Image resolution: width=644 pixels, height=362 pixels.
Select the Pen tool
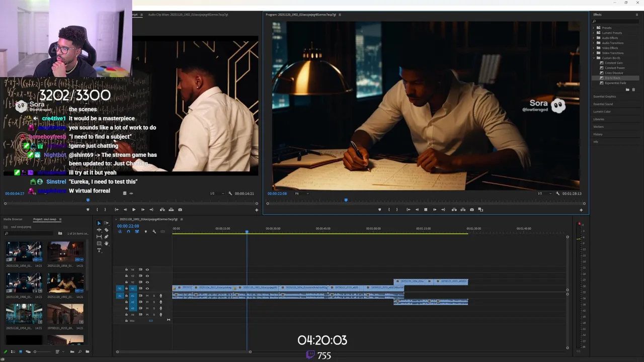click(x=106, y=236)
